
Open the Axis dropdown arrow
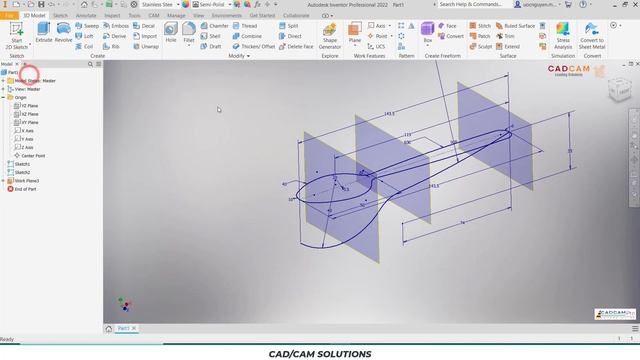tap(390, 26)
